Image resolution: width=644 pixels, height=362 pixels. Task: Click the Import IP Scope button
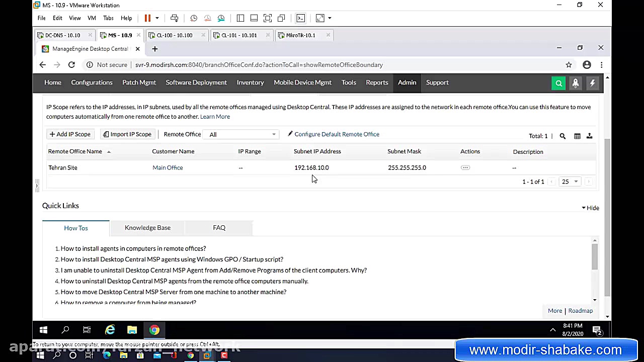pos(127,134)
